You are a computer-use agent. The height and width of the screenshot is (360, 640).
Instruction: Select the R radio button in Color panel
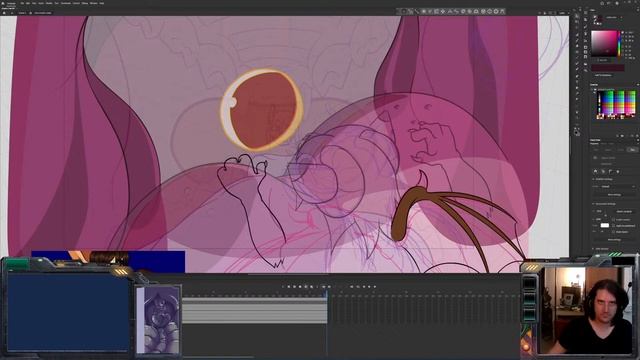pos(622,47)
